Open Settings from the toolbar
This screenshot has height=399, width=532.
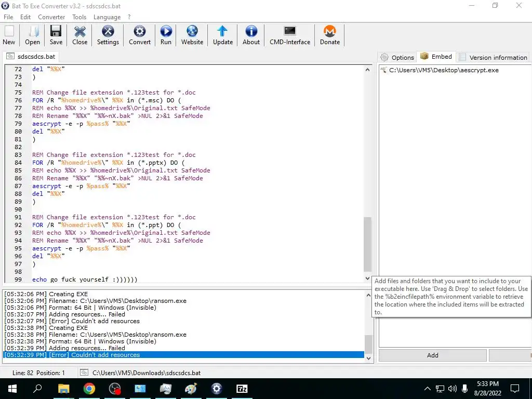pos(108,35)
